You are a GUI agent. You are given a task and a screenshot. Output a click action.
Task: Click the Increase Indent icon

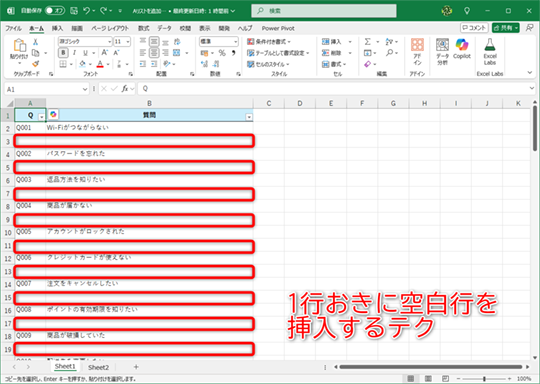(x=154, y=64)
